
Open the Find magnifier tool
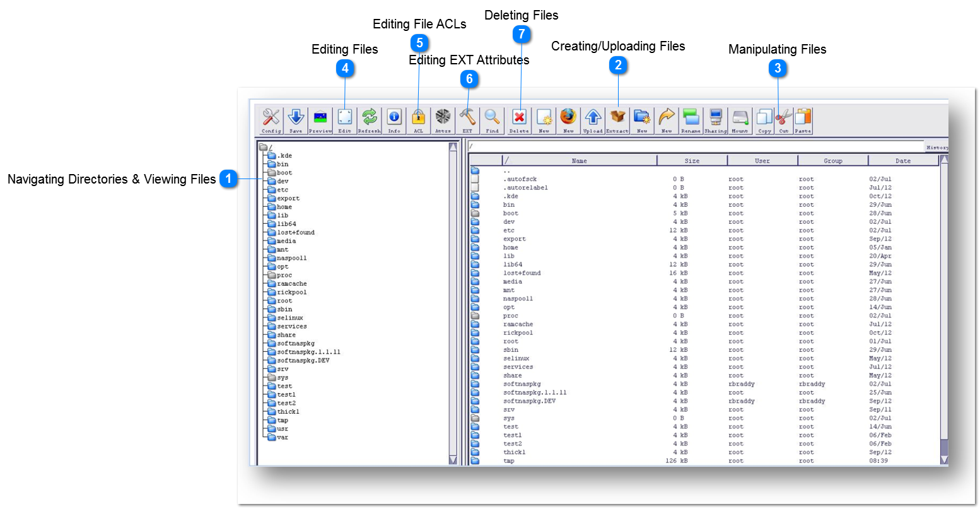coord(493,120)
